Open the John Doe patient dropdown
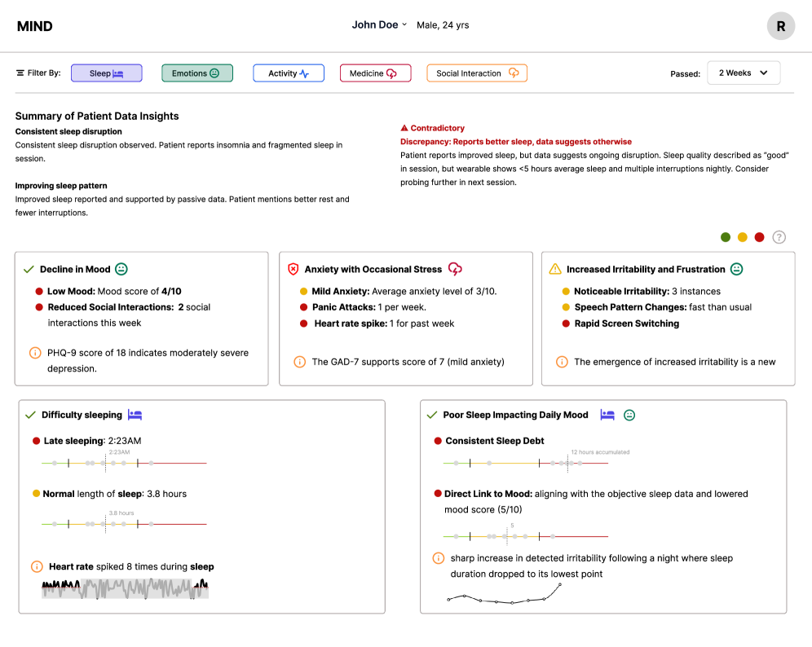The image size is (812, 647). (x=379, y=25)
